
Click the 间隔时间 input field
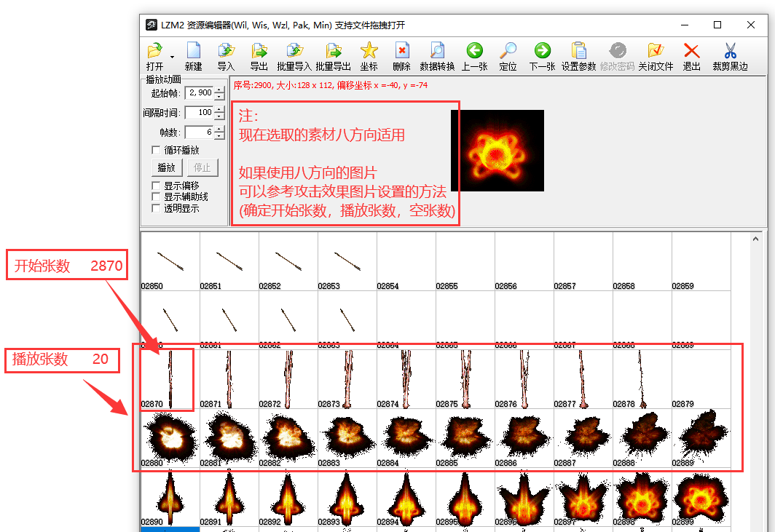click(x=198, y=113)
